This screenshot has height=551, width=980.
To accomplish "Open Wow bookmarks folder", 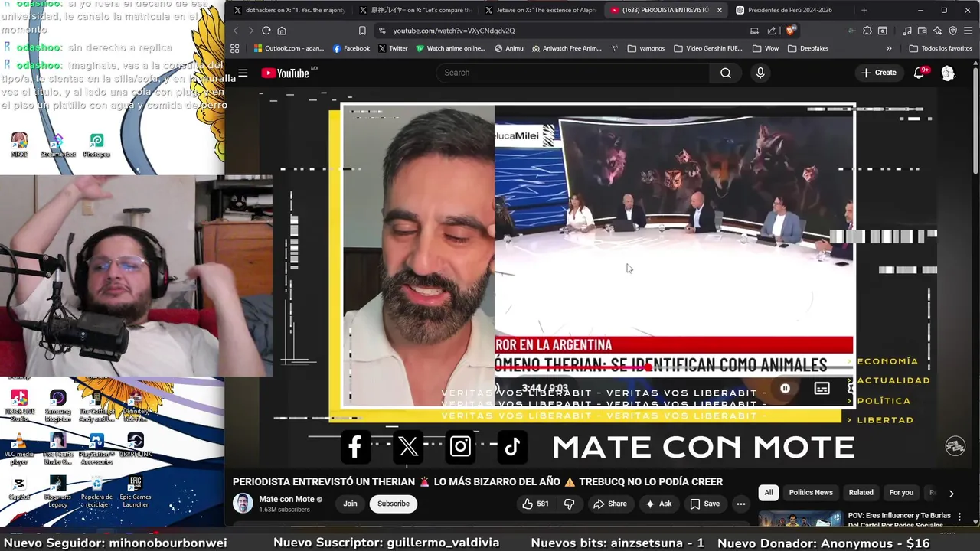I will [x=766, y=48].
